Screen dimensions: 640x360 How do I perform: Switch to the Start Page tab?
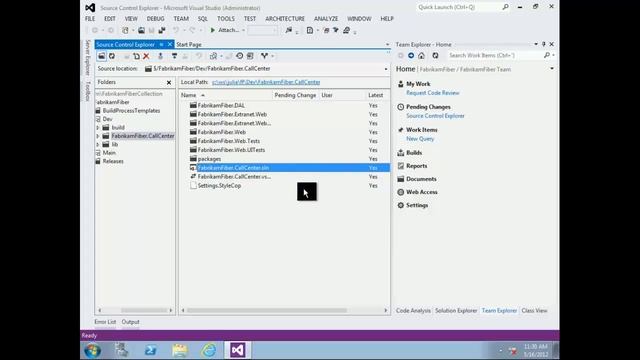click(189, 44)
